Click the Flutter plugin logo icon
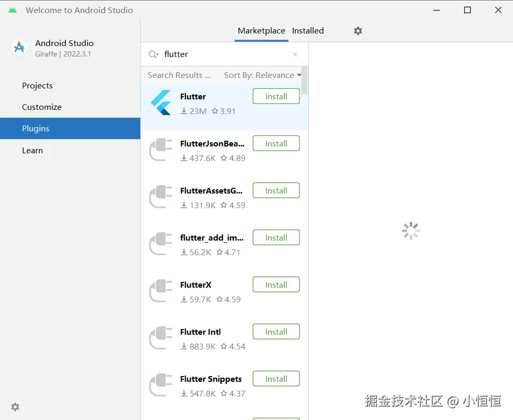513x420 pixels. [161, 103]
